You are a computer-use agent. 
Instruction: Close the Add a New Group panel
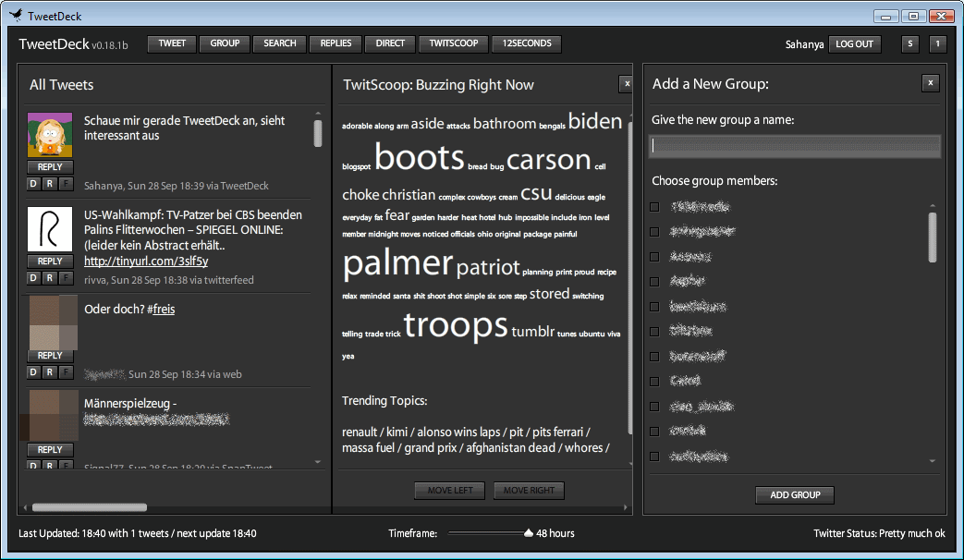click(x=931, y=83)
